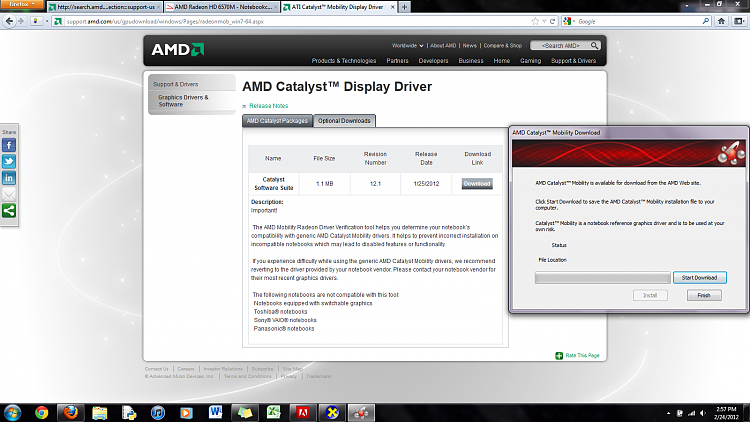The image size is (750, 422).
Task: Open the Support & Drivers menu
Action: tap(574, 61)
